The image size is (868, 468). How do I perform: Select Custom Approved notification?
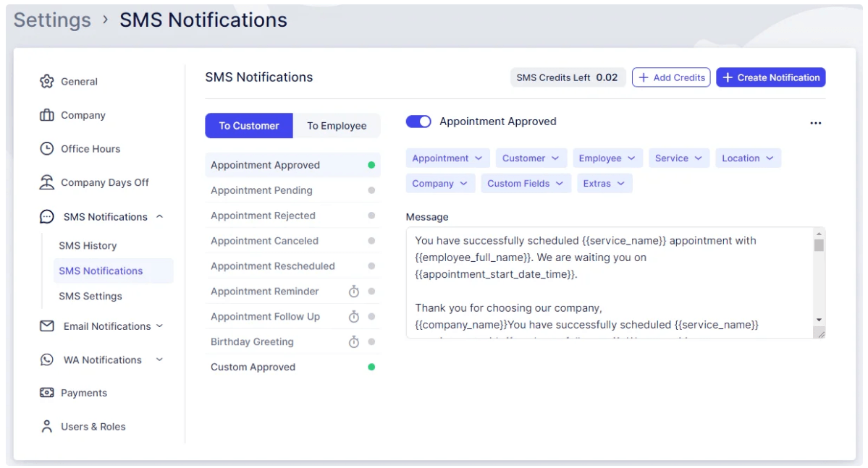coord(292,367)
